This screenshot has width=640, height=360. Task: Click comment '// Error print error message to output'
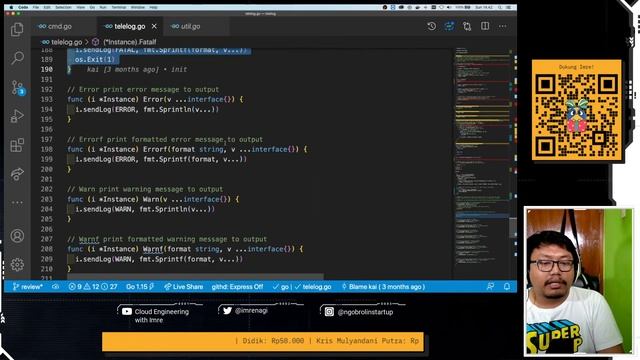(143, 89)
